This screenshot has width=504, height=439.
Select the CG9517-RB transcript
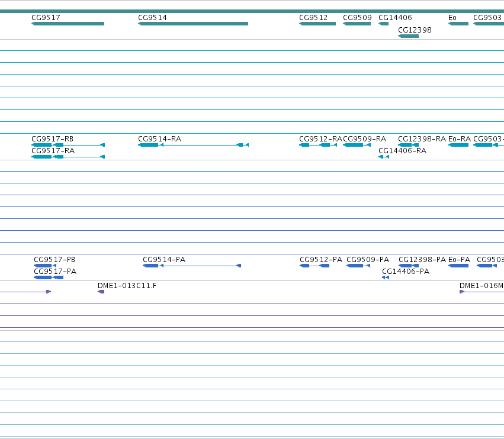(x=68, y=145)
